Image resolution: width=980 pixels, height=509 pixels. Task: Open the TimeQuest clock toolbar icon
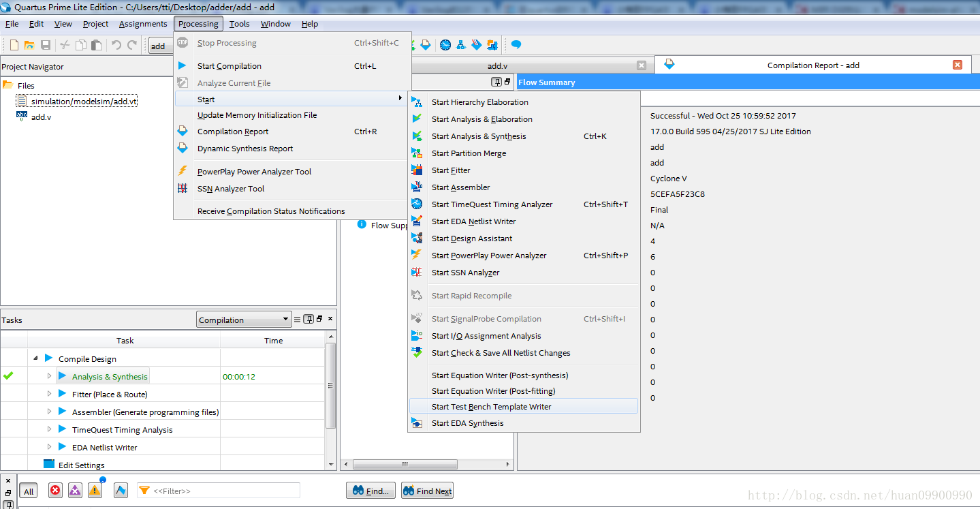click(445, 45)
